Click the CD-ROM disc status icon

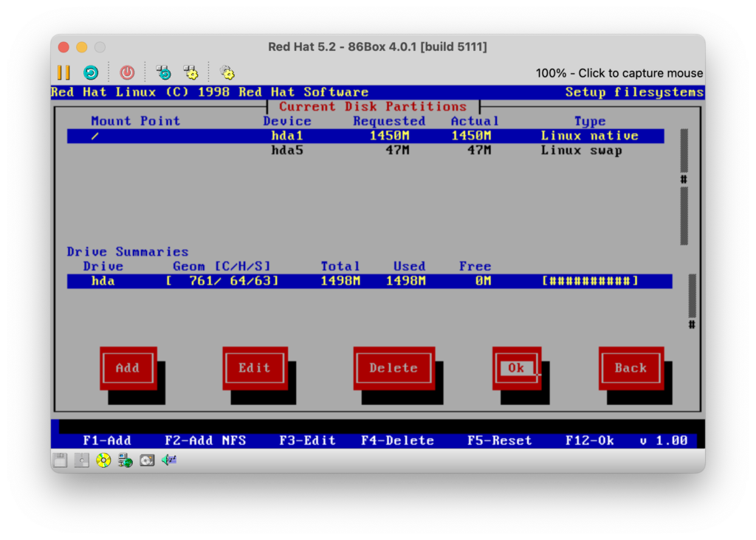point(103,460)
